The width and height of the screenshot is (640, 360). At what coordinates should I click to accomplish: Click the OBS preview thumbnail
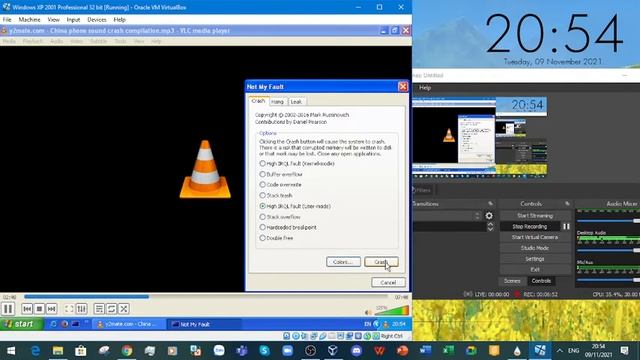(480, 136)
